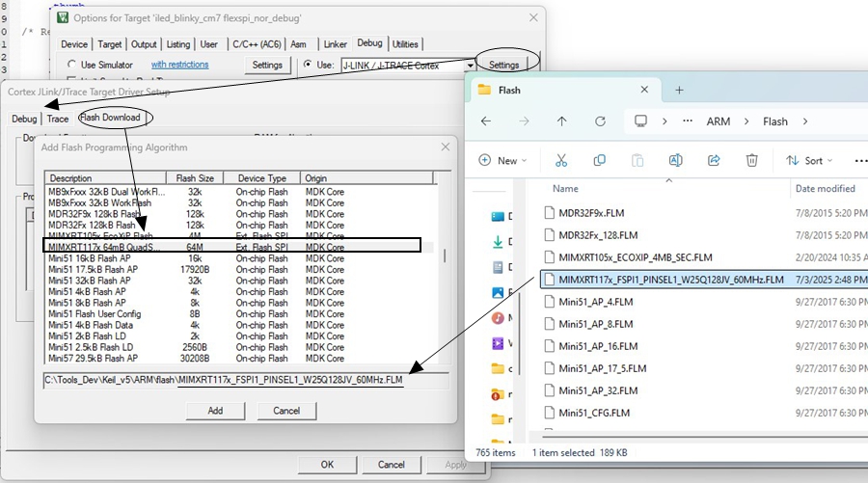Go forward in File Explorer
The height and width of the screenshot is (483, 868).
point(524,121)
